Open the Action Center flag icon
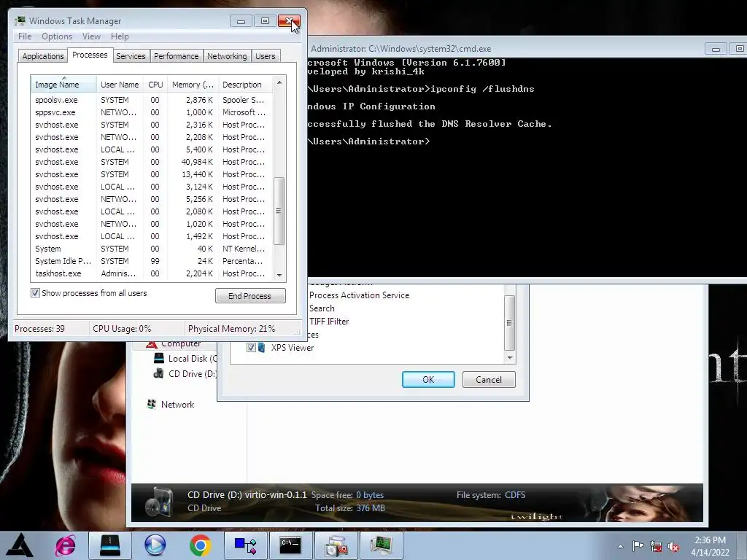 (638, 545)
